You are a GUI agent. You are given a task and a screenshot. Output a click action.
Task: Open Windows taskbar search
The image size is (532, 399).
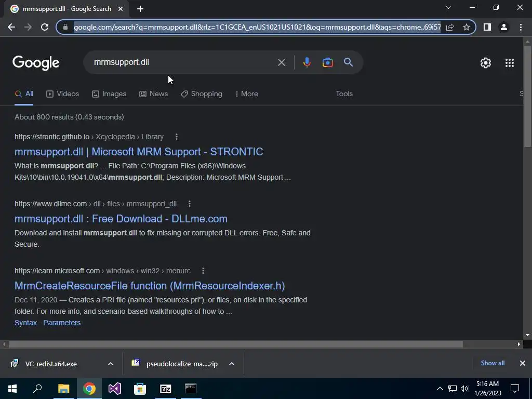pyautogui.click(x=37, y=389)
